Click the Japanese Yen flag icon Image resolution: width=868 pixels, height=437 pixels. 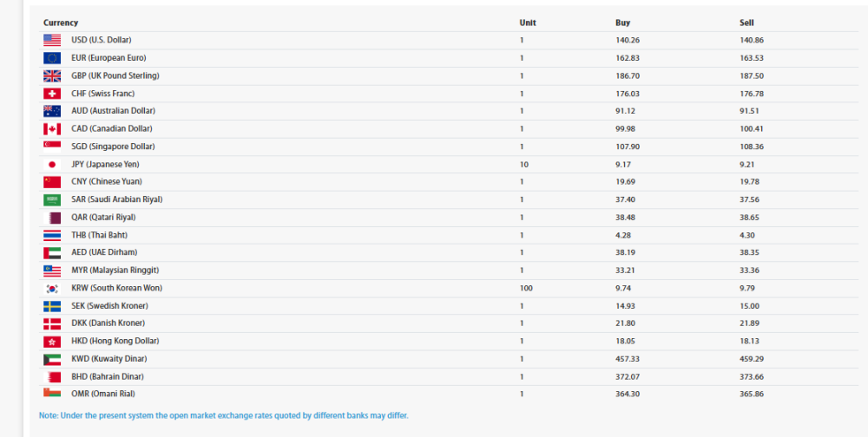52,164
